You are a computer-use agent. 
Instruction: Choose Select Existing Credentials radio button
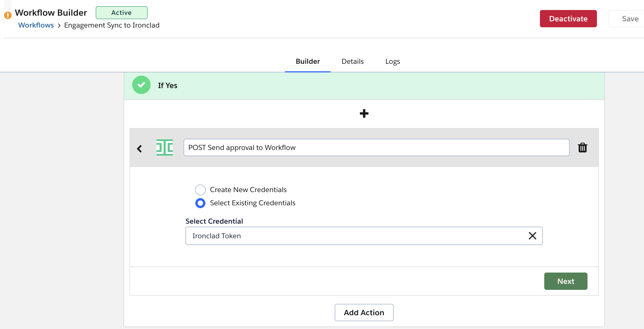click(200, 203)
